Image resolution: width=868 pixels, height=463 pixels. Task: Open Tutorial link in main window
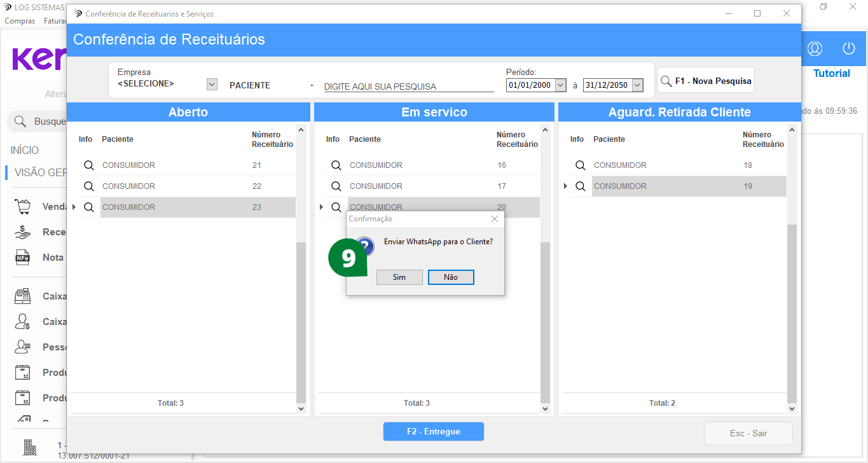coord(832,73)
